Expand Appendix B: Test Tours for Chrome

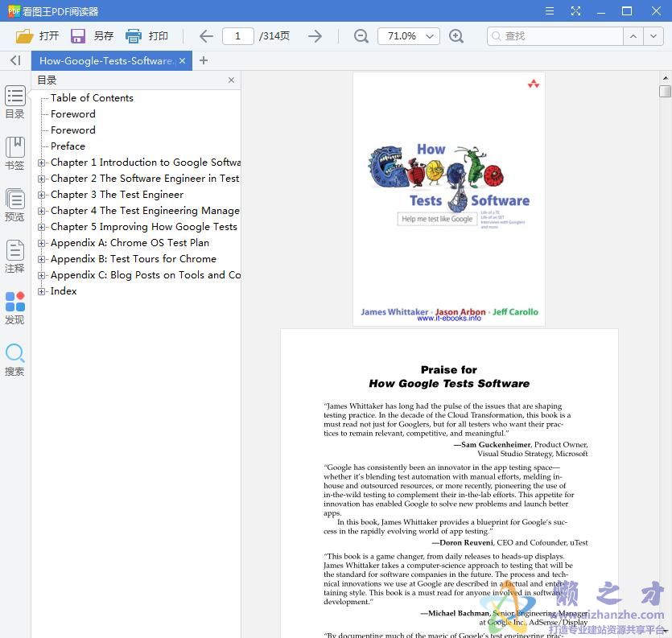pyautogui.click(x=41, y=259)
